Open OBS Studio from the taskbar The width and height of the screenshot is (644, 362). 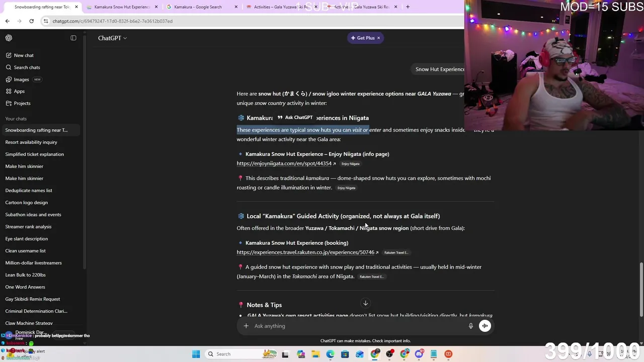tap(390, 354)
